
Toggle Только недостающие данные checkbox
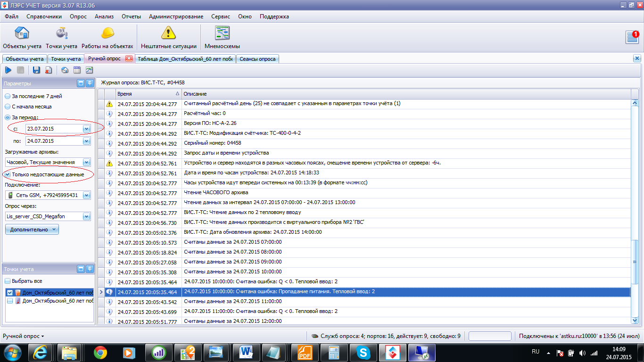[x=8, y=174]
